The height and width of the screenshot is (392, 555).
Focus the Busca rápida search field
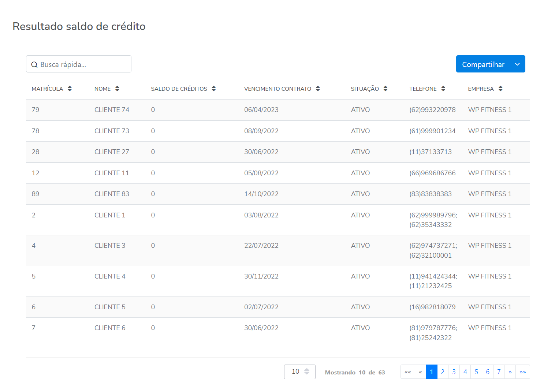click(84, 64)
